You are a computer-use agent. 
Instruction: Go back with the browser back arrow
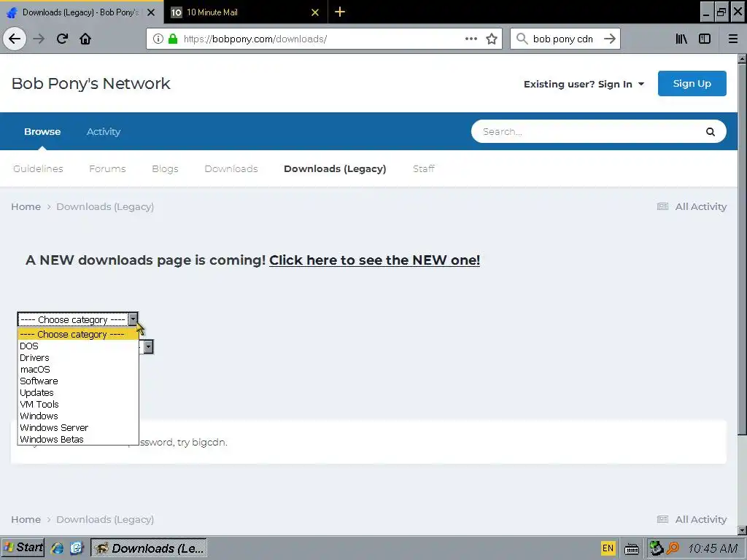point(15,39)
